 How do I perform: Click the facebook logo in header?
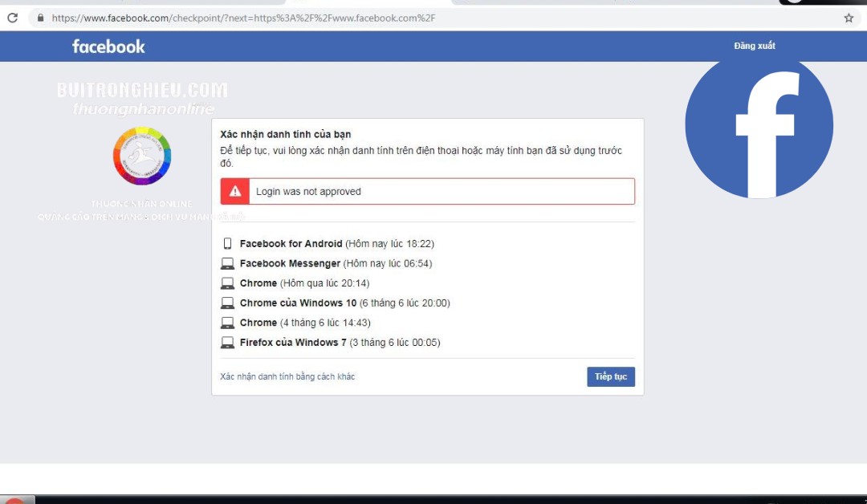(x=108, y=47)
